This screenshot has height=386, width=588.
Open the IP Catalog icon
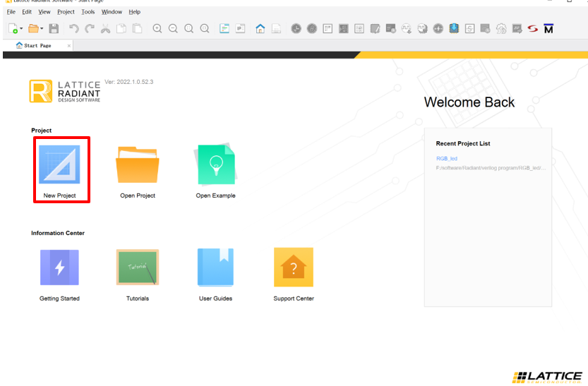(x=240, y=28)
